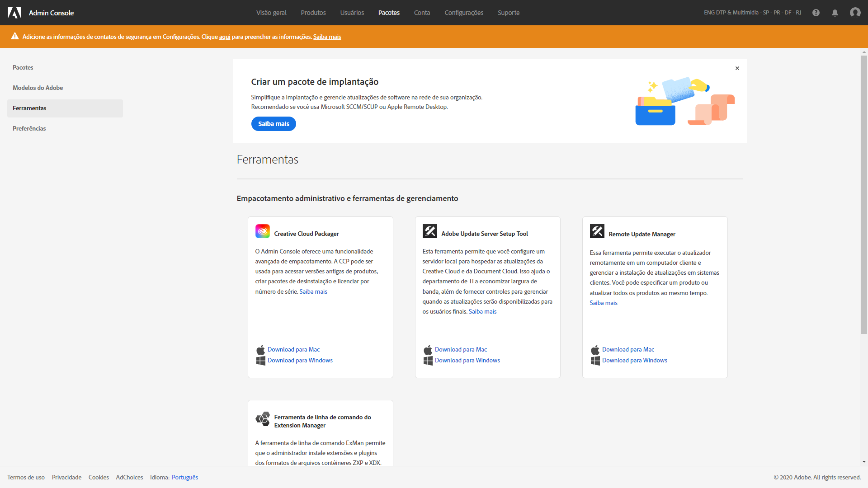Go to the Visão geral tab
The image size is (868, 488).
(x=271, y=13)
